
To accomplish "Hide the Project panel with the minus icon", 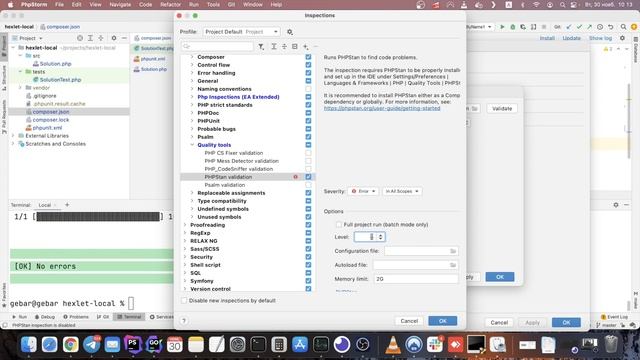I will point(124,38).
